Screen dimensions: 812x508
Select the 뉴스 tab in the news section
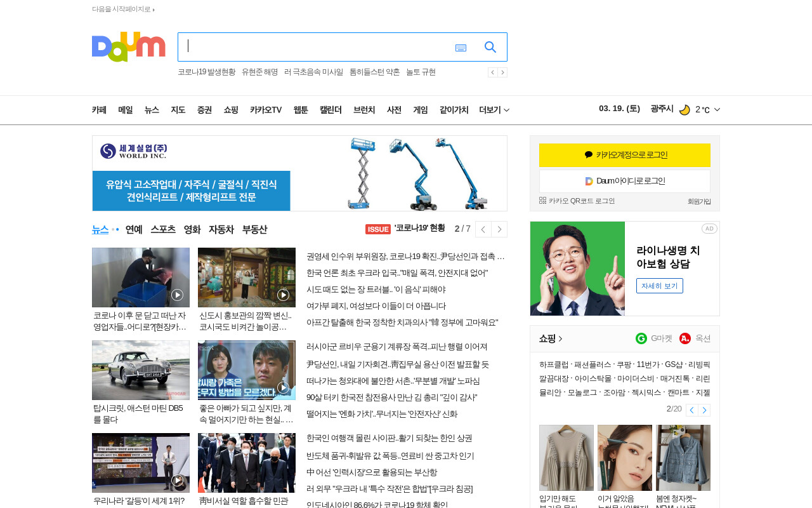(x=100, y=229)
